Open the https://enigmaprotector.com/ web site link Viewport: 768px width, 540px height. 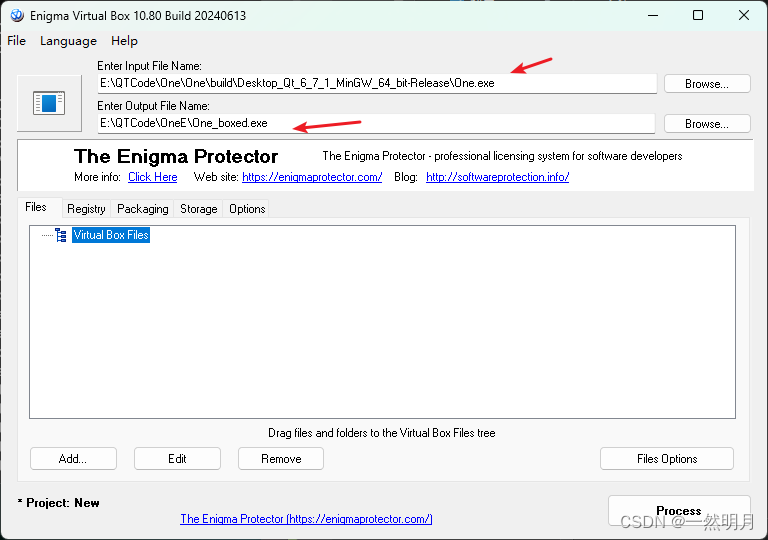click(312, 177)
